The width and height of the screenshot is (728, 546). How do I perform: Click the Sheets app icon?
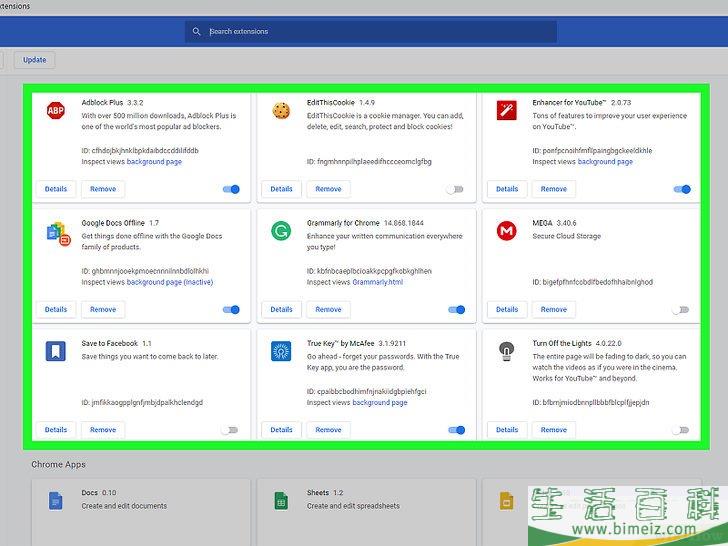click(281, 501)
